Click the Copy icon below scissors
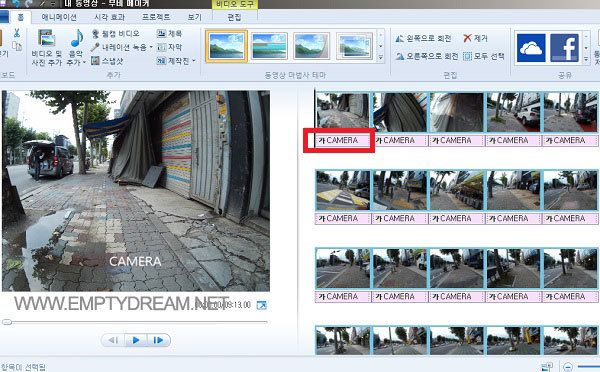The image size is (600, 372). (x=16, y=46)
